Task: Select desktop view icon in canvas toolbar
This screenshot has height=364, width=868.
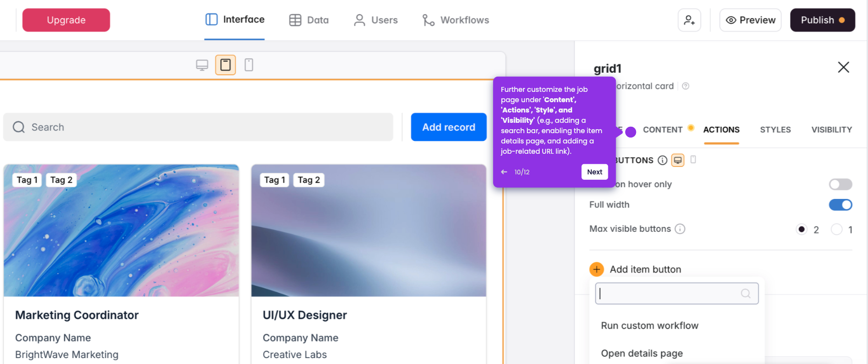Action: pyautogui.click(x=202, y=65)
